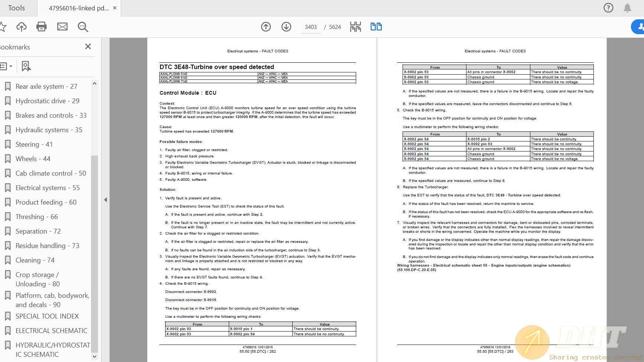Open bookmark Brakes and controls - 33

(x=51, y=115)
